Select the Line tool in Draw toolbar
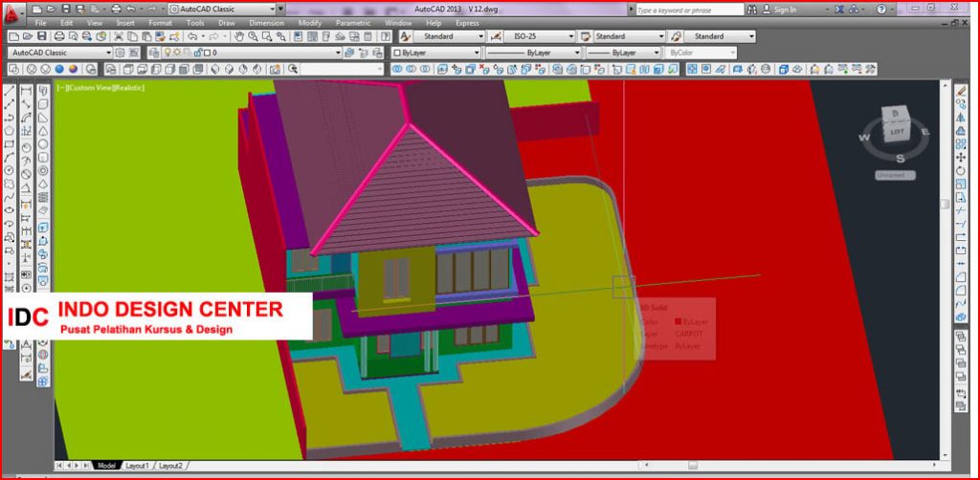 (10, 91)
